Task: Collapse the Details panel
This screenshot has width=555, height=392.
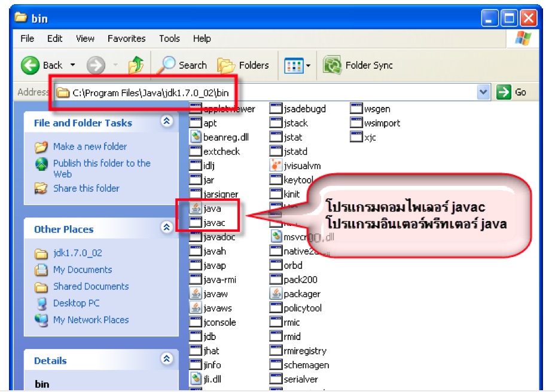Action: click(x=167, y=359)
